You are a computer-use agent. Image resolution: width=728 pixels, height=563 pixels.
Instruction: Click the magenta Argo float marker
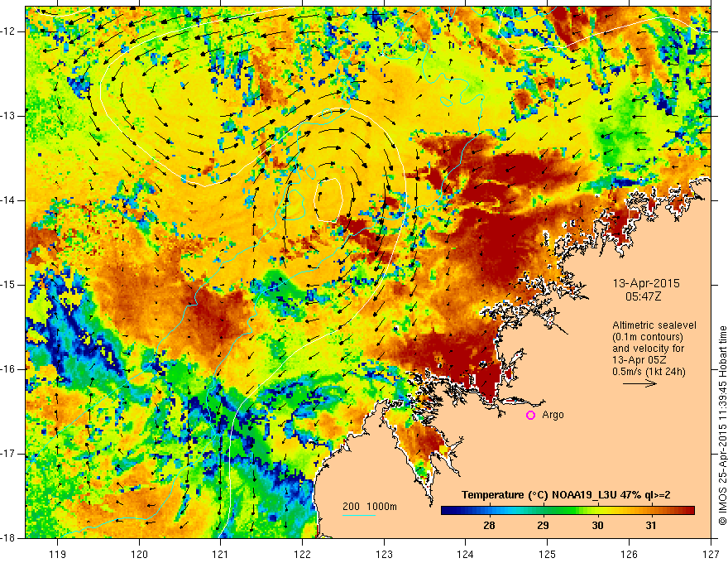click(x=530, y=416)
